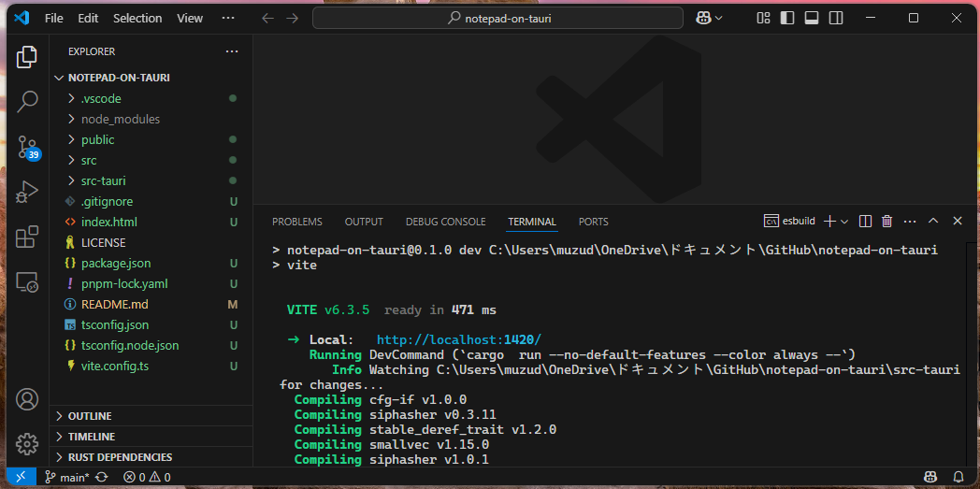Click the notepad-on-tauri command center search box
Screen dimensions: 980x489
497,18
